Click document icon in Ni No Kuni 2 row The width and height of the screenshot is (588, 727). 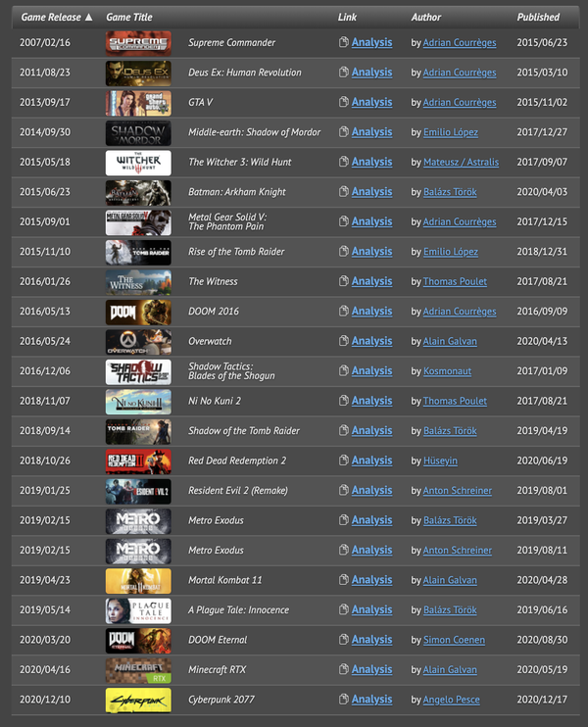pyautogui.click(x=344, y=401)
